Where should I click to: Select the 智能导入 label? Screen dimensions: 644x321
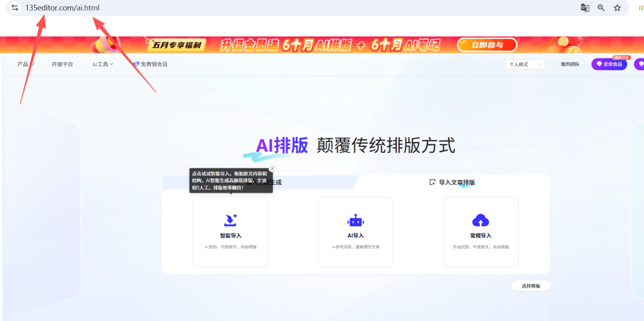[231, 236]
